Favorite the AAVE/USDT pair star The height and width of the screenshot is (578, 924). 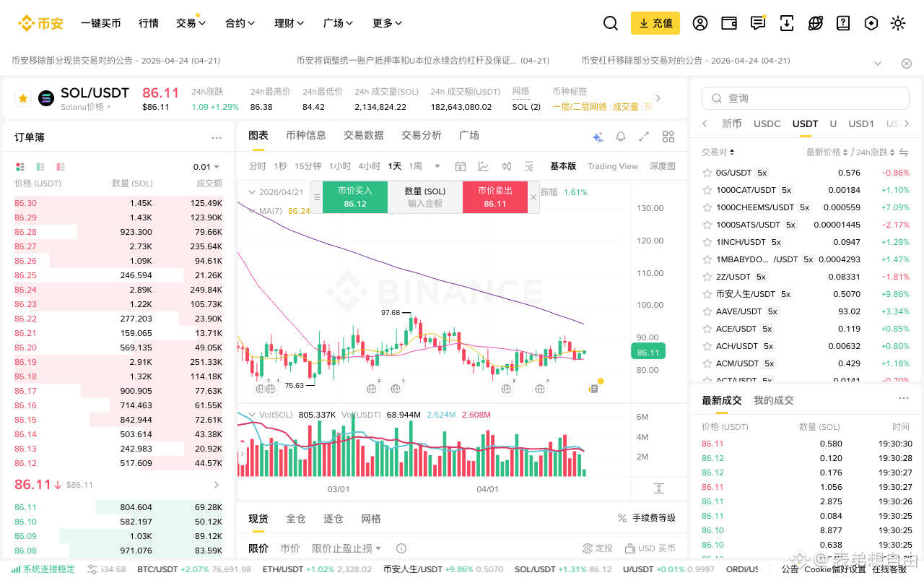tap(707, 311)
